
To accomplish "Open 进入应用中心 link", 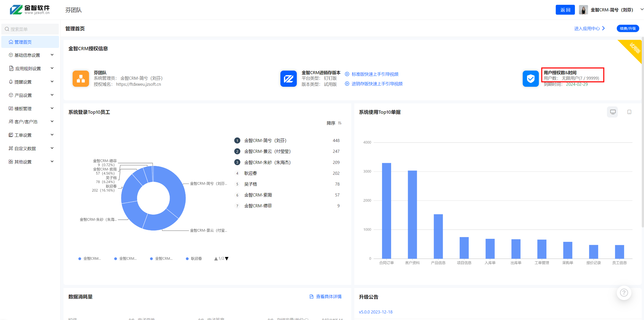I will coord(589,28).
